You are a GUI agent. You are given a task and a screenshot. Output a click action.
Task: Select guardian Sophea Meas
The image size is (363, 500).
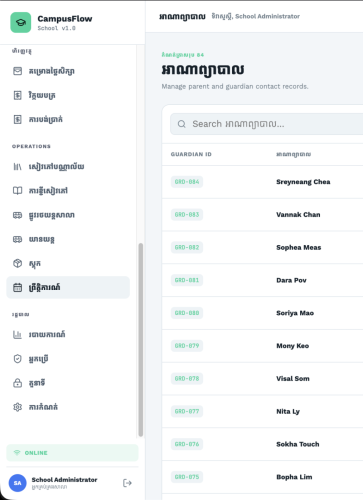(x=298, y=247)
